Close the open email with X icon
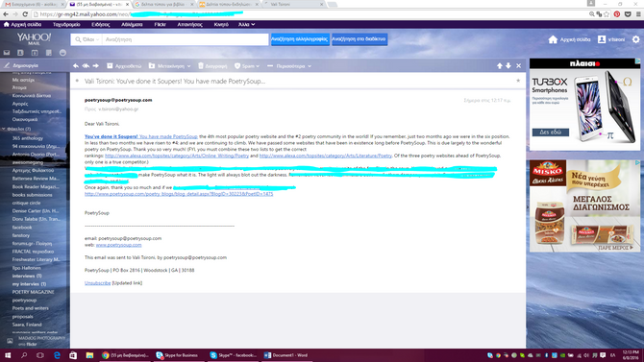The height and width of the screenshot is (362, 644). pyautogui.click(x=519, y=65)
